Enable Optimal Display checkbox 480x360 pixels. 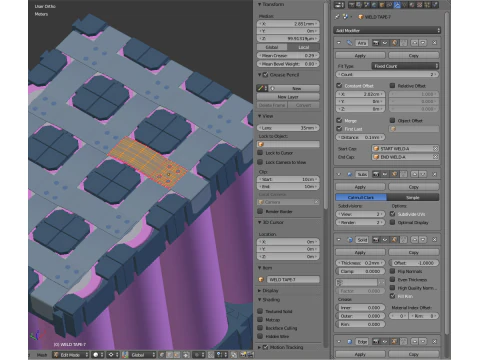[392, 222]
